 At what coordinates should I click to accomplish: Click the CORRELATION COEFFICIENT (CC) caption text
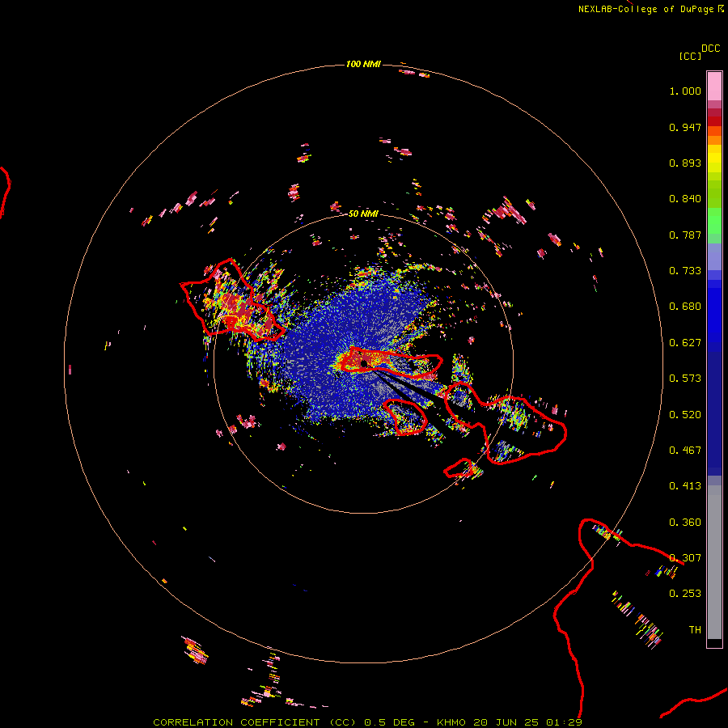(x=255, y=722)
